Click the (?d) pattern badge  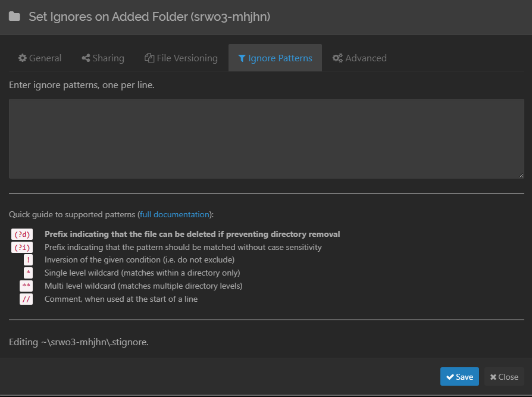click(x=22, y=235)
